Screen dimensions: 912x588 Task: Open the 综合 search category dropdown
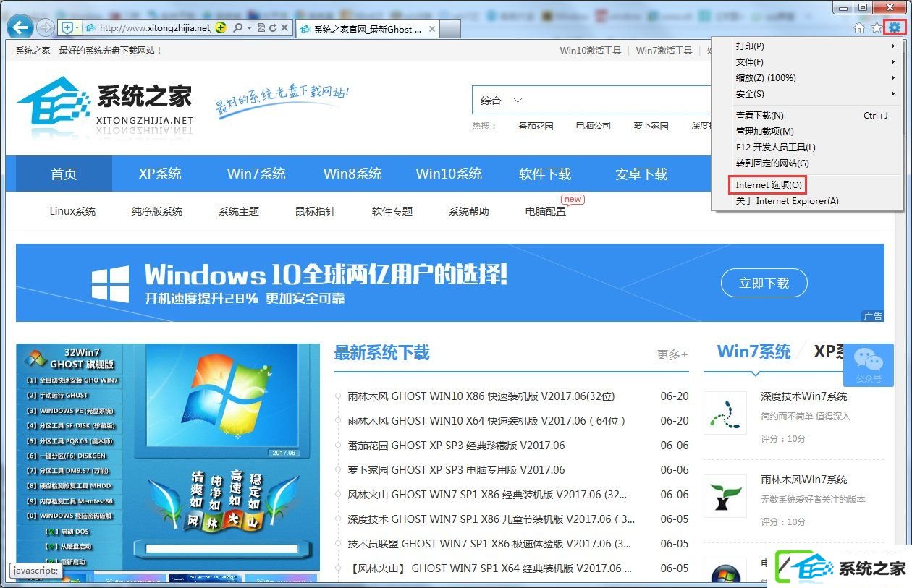501,101
